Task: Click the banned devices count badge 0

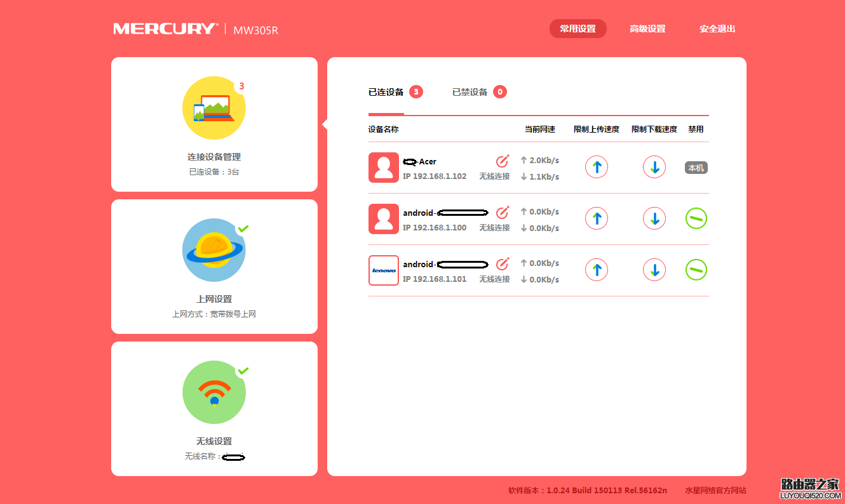Action: pos(500,92)
